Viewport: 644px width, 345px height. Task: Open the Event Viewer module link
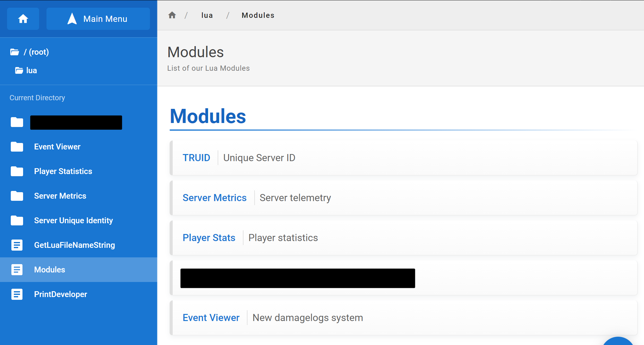coord(211,318)
